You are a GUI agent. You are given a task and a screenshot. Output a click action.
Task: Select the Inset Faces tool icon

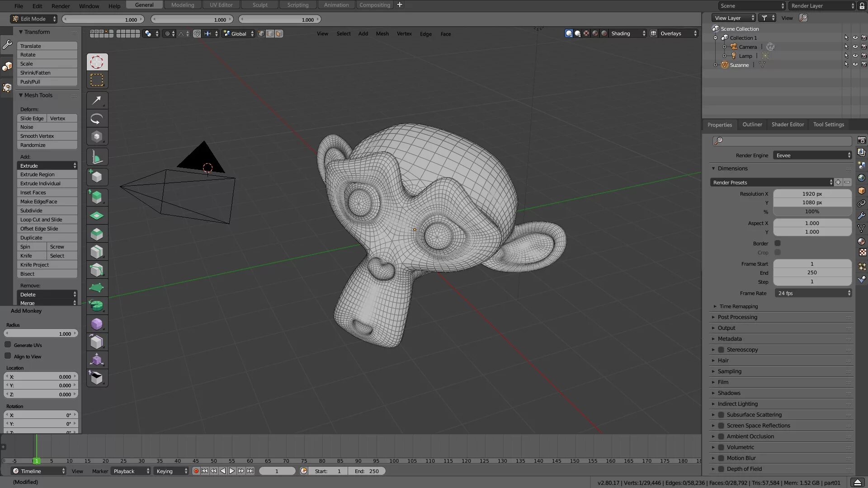97,216
